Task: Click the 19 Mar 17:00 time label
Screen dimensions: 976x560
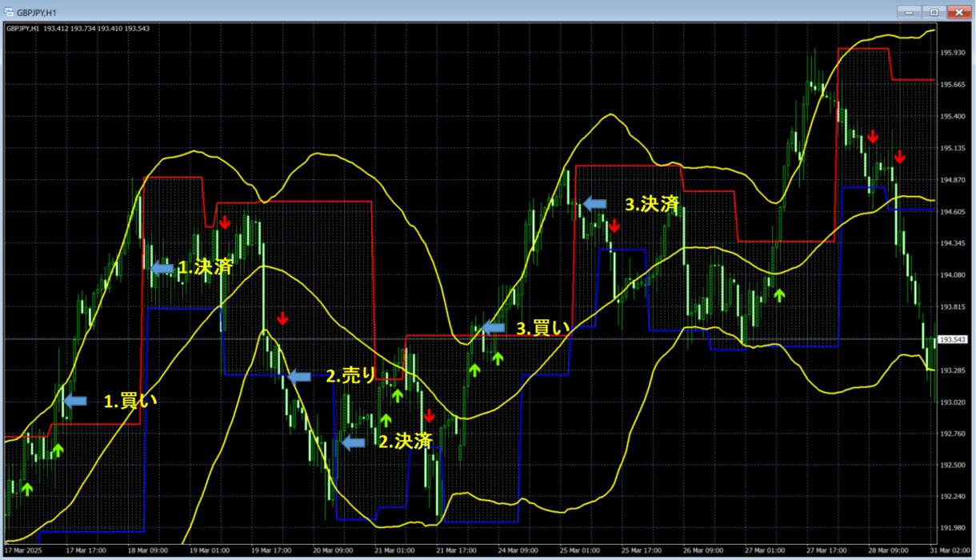Action: (x=271, y=551)
